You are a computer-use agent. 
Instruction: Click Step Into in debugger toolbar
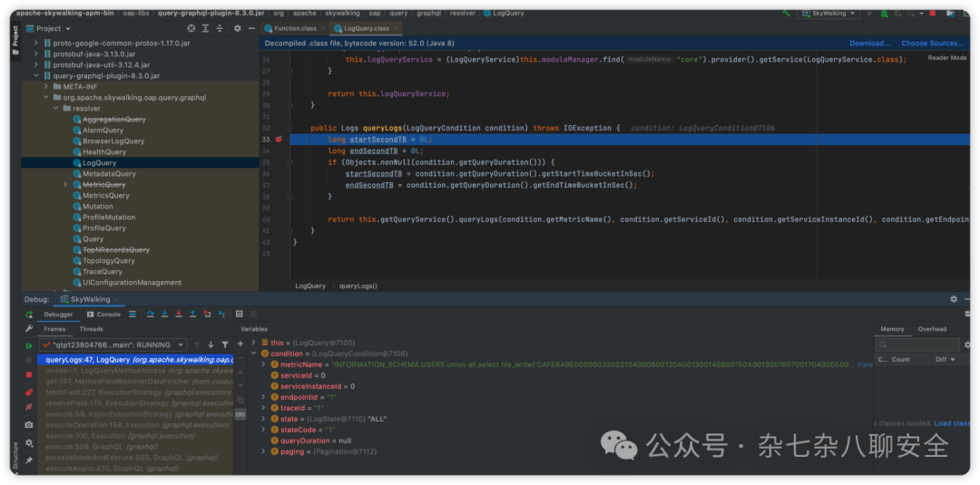pyautogui.click(x=164, y=314)
